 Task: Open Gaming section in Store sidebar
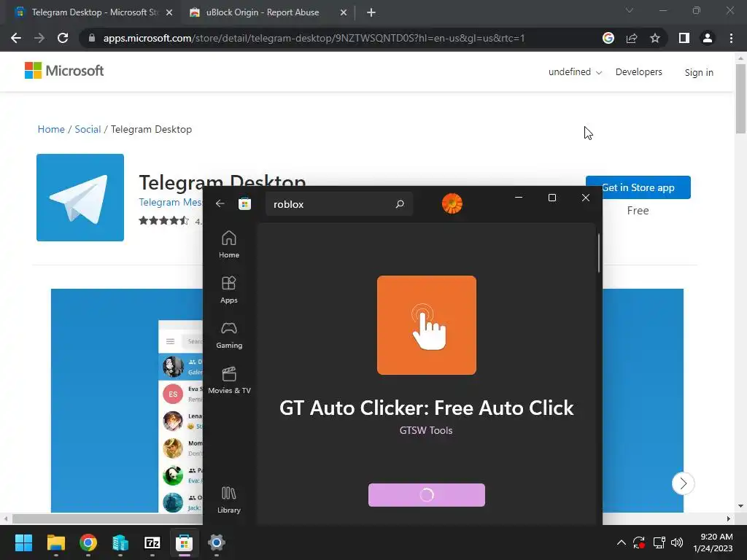[x=228, y=335]
